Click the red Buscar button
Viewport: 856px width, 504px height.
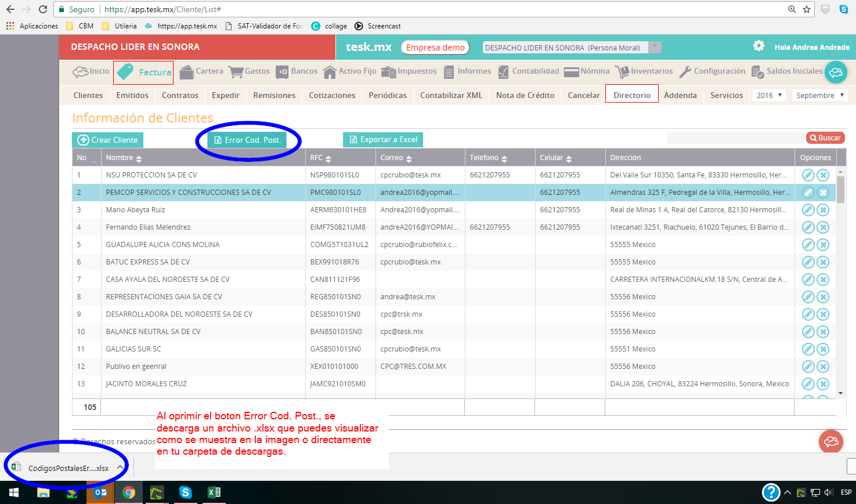pos(825,138)
